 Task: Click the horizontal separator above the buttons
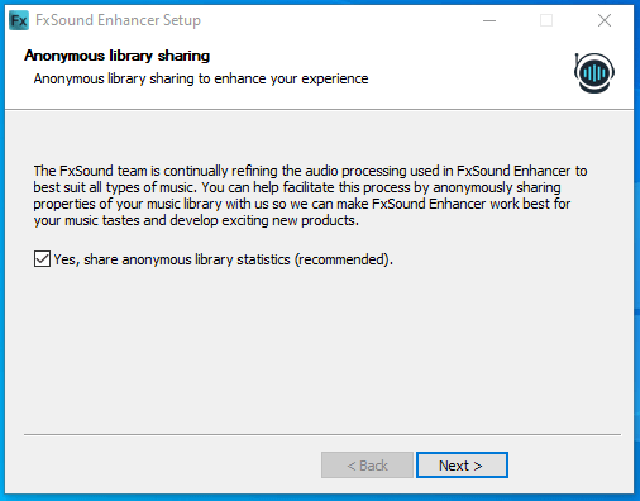click(320, 435)
